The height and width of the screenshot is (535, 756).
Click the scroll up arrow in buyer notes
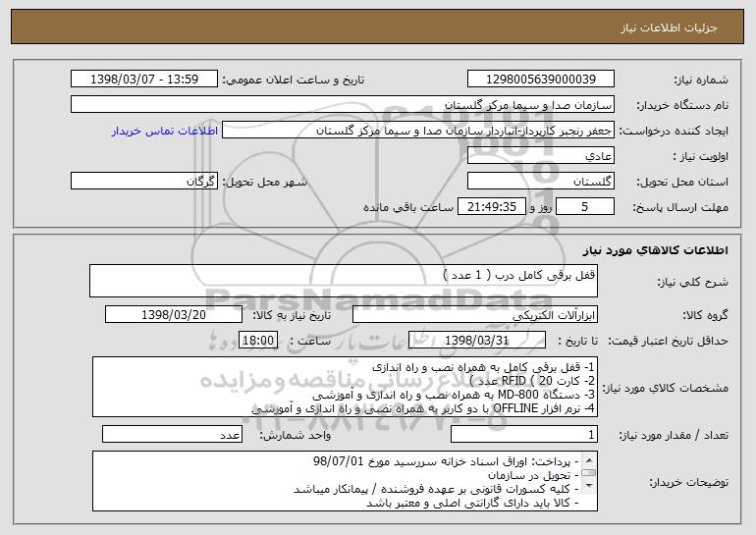[588, 459]
